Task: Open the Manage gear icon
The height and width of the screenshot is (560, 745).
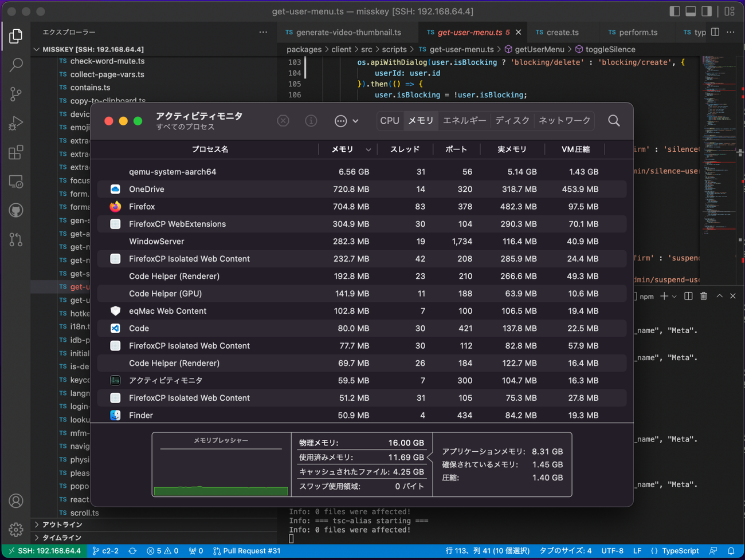Action: [x=16, y=530]
